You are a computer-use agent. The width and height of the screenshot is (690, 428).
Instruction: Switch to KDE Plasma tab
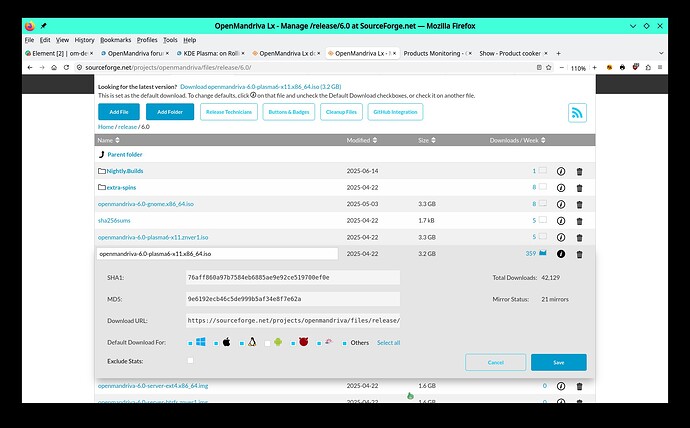[209, 53]
